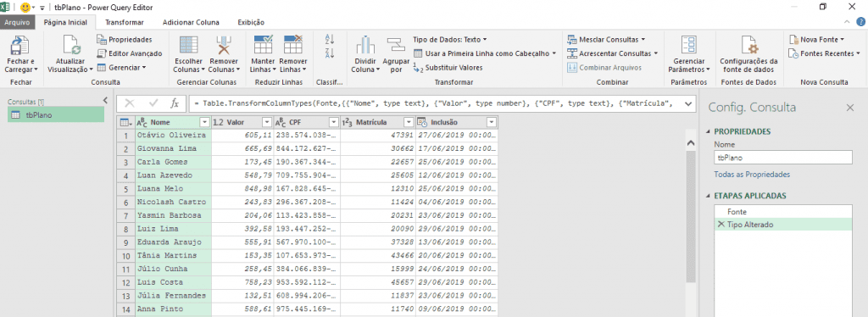Click the Matrícula value 47391
The image size is (868, 317).
(x=377, y=135)
